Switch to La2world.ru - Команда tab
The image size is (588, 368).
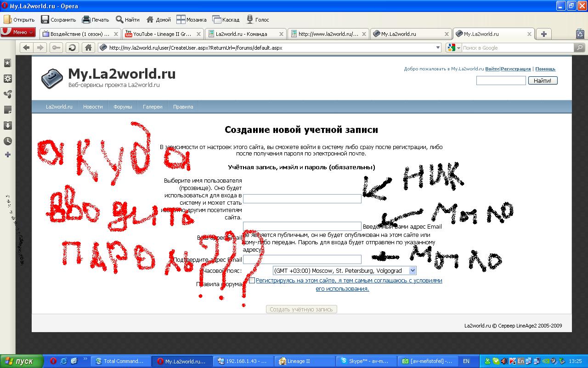(x=246, y=34)
